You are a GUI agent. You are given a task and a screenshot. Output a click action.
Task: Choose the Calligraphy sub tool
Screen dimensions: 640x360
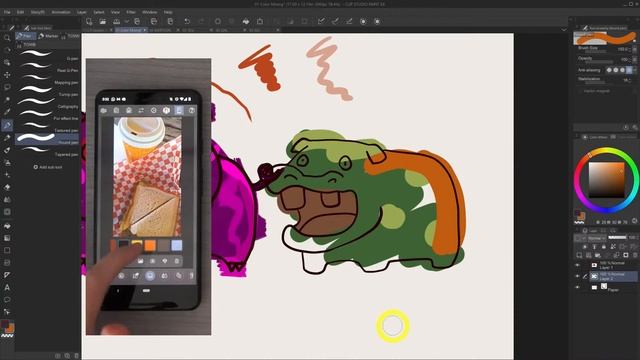click(47, 104)
